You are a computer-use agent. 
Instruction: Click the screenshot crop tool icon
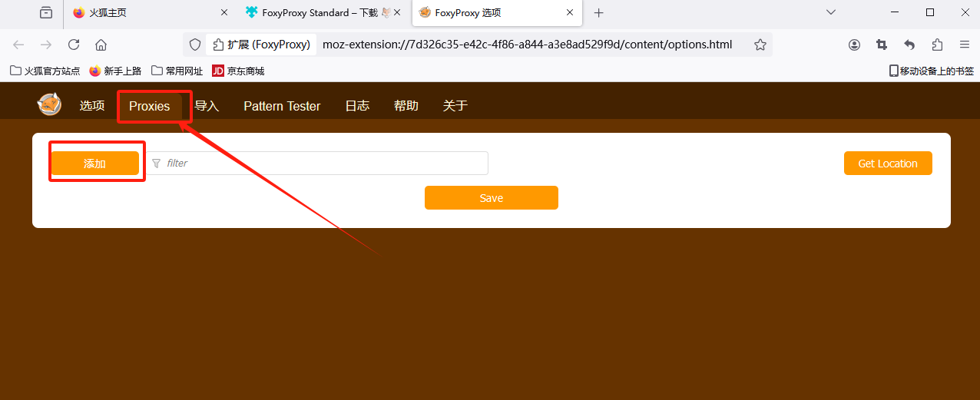click(x=882, y=45)
